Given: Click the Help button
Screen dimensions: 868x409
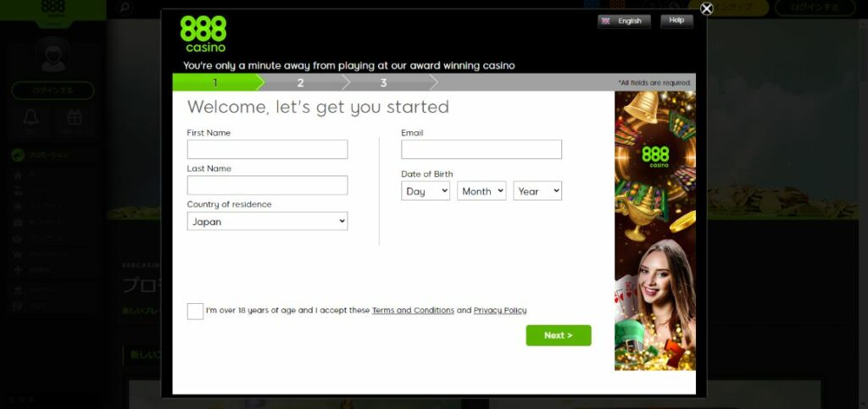Looking at the screenshot, I should 676,20.
